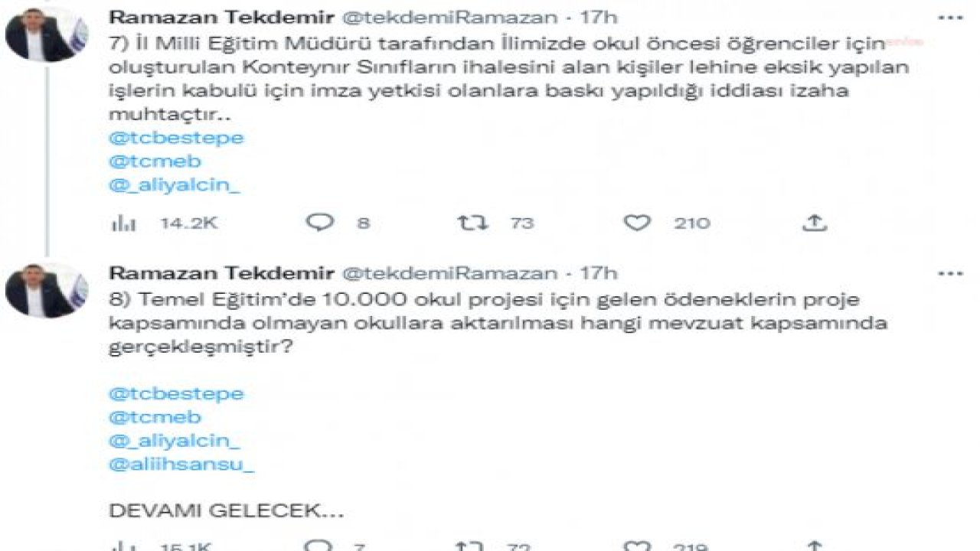Screen dimensions: 980x551
Task: Open @aliihsansu_ mention in tweet 8
Action: tap(181, 465)
